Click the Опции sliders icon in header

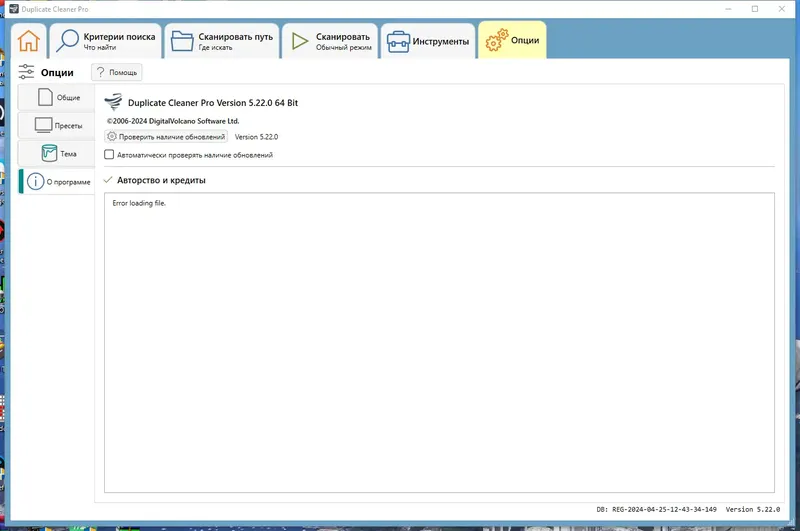pyautogui.click(x=26, y=72)
